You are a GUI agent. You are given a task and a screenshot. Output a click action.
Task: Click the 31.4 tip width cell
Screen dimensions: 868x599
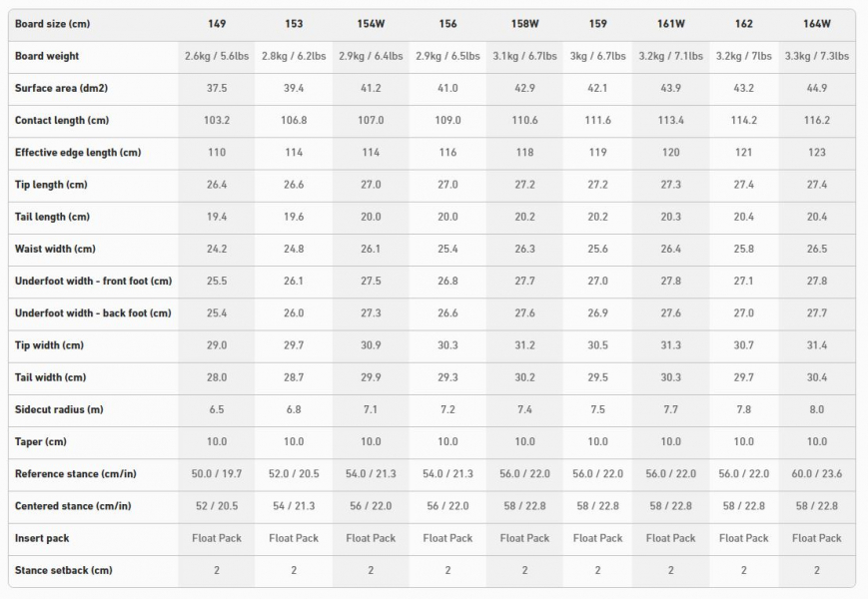coord(816,345)
